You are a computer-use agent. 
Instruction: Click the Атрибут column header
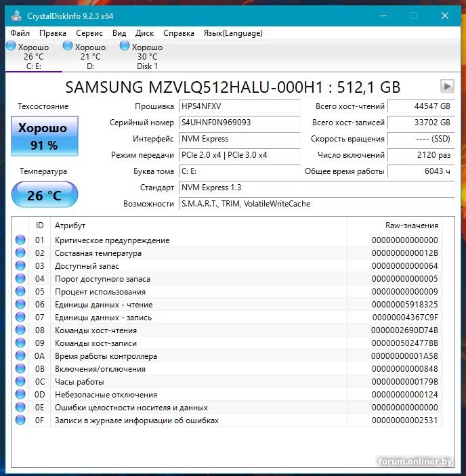[199, 225]
